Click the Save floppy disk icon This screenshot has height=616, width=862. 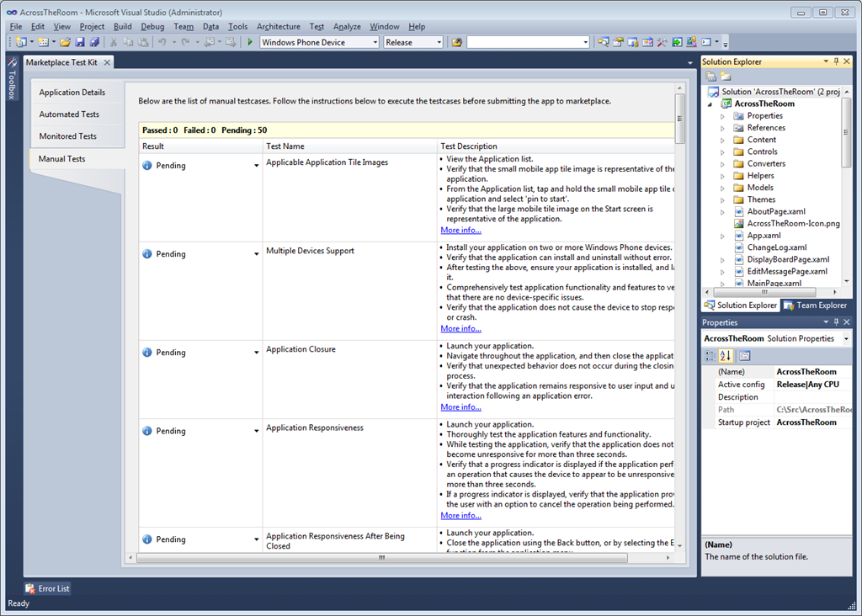(x=80, y=42)
